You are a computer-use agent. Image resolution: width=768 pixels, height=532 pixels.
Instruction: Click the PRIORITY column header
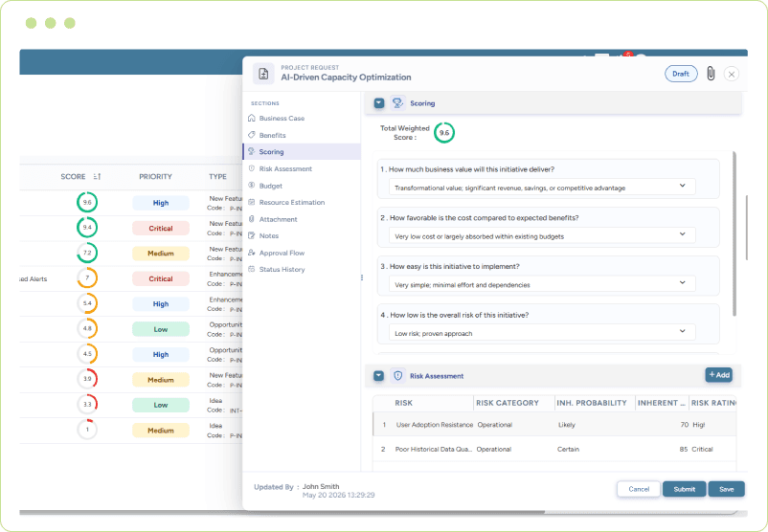point(155,176)
